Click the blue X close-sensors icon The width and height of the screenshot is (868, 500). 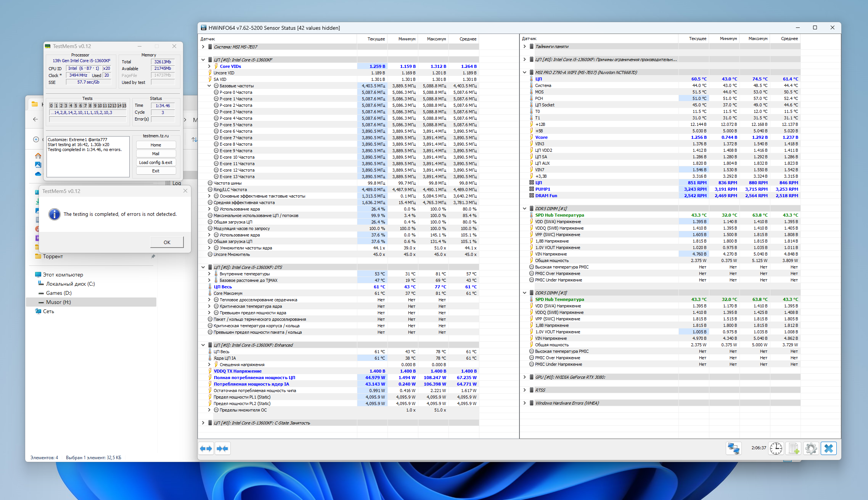pos(829,448)
